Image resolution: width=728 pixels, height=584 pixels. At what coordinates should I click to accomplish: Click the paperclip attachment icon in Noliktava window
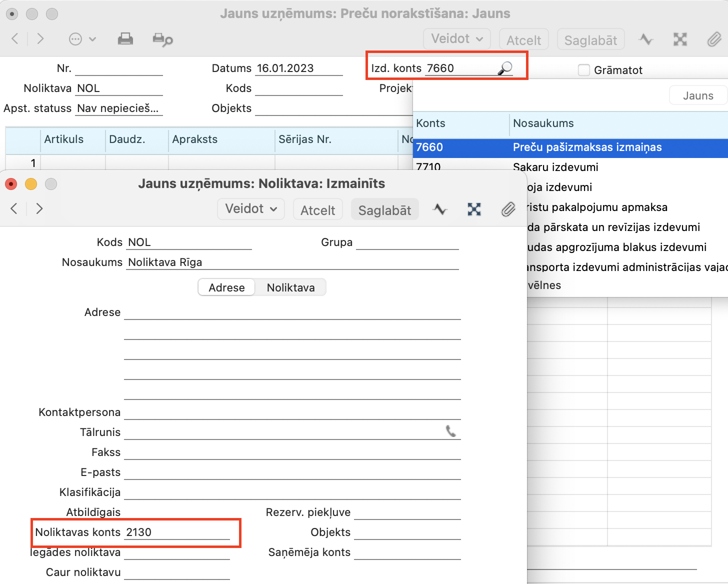coord(508,209)
